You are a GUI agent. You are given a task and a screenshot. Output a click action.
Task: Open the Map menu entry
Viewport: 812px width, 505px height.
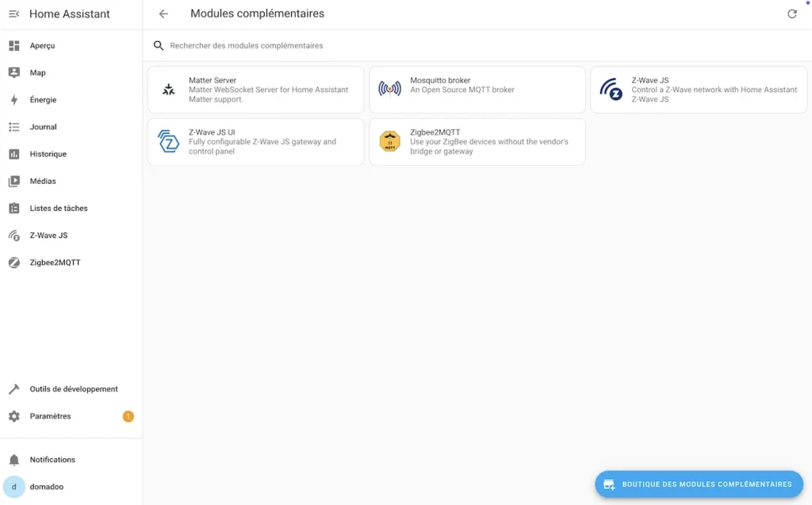[x=38, y=72]
